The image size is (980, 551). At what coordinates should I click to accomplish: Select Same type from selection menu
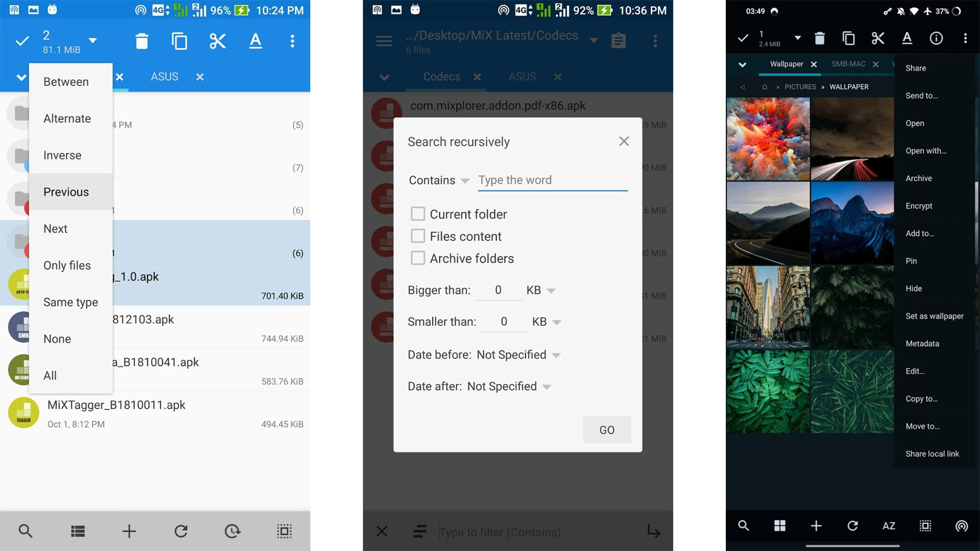70,302
